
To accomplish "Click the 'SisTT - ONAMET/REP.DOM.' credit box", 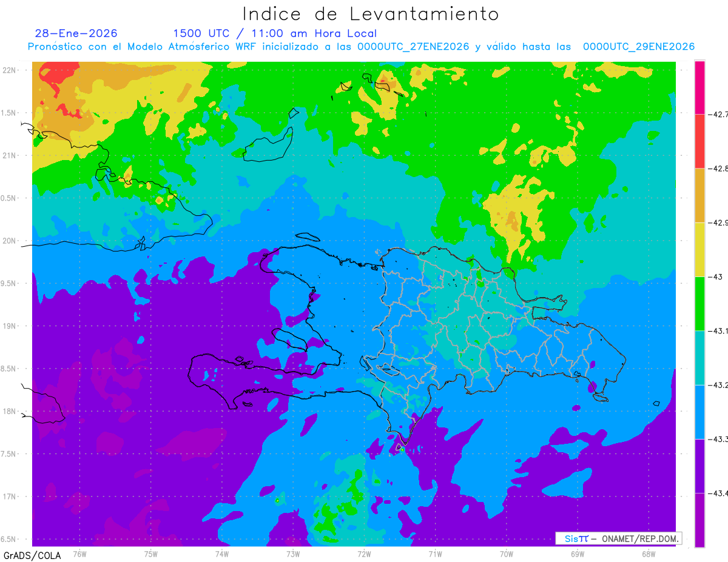I will click(618, 538).
